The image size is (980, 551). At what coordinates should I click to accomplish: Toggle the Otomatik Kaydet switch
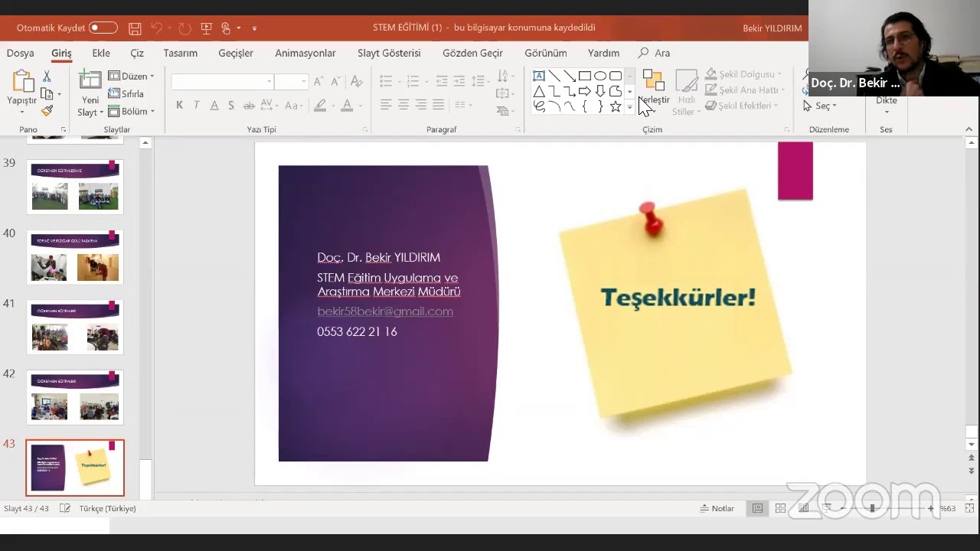103,28
